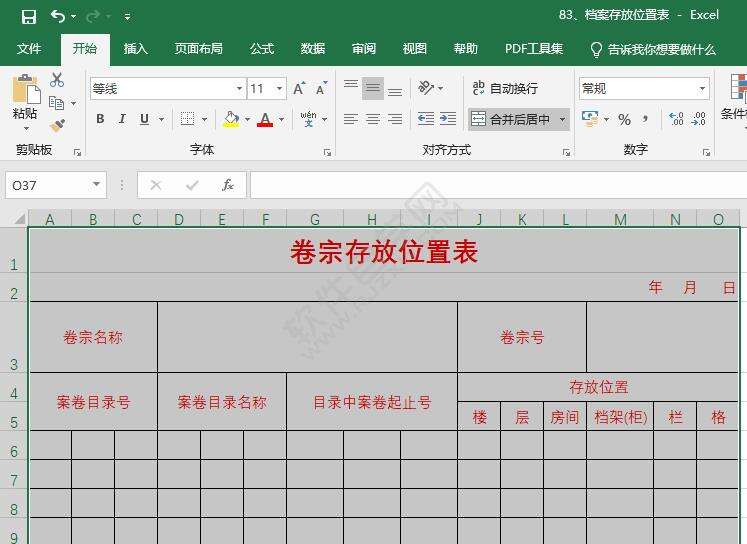Switch to the 视图 tab
The width and height of the screenshot is (747, 544).
(x=414, y=49)
